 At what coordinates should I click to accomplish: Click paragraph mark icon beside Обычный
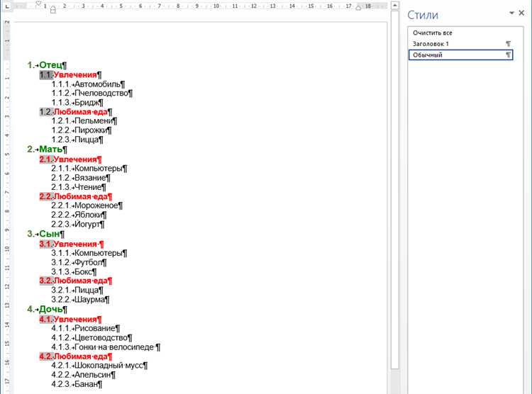click(508, 55)
